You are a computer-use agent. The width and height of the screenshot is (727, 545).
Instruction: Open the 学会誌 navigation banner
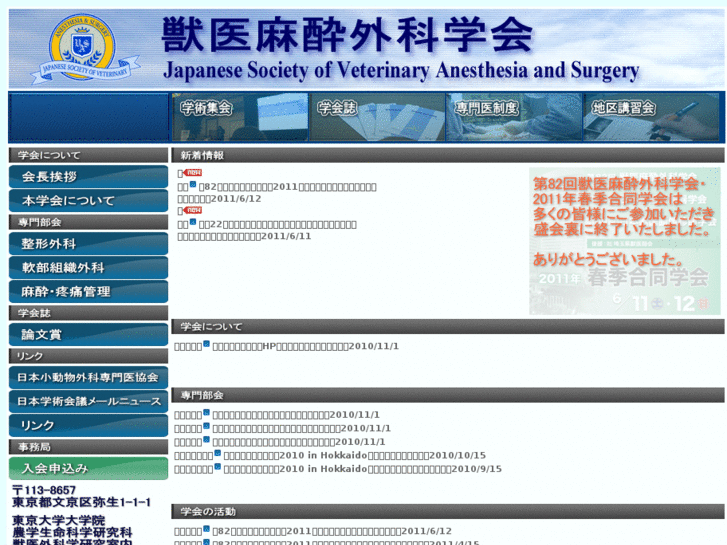[x=377, y=117]
